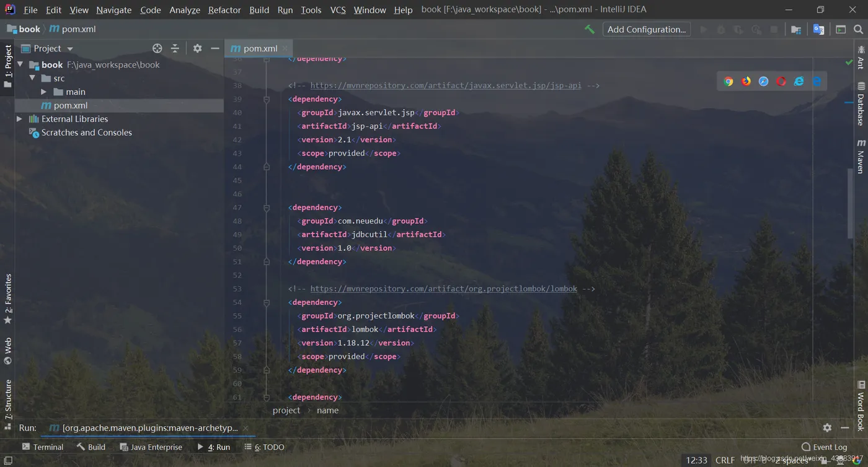Open pom.xml in Opera browser
Image resolution: width=868 pixels, height=467 pixels.
[781, 81]
